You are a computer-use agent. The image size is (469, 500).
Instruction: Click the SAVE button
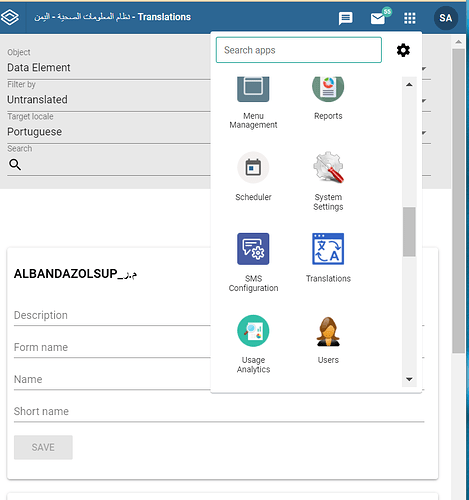(43, 447)
